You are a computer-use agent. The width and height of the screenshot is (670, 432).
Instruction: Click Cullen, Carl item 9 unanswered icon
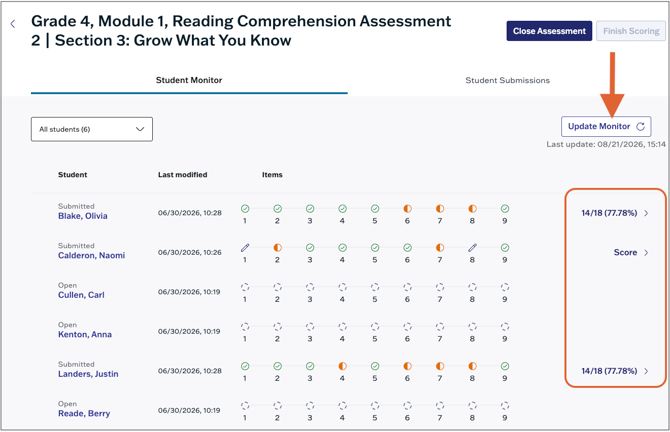coord(505,287)
